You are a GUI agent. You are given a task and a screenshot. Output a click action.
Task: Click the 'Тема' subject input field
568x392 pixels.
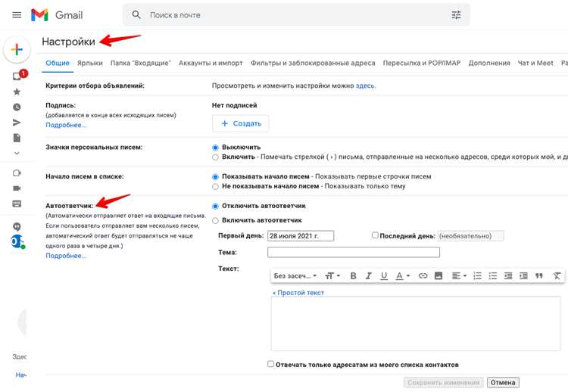354,252
